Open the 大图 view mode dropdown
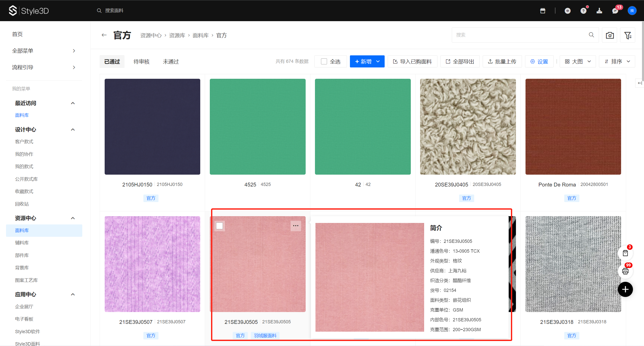 [578, 62]
